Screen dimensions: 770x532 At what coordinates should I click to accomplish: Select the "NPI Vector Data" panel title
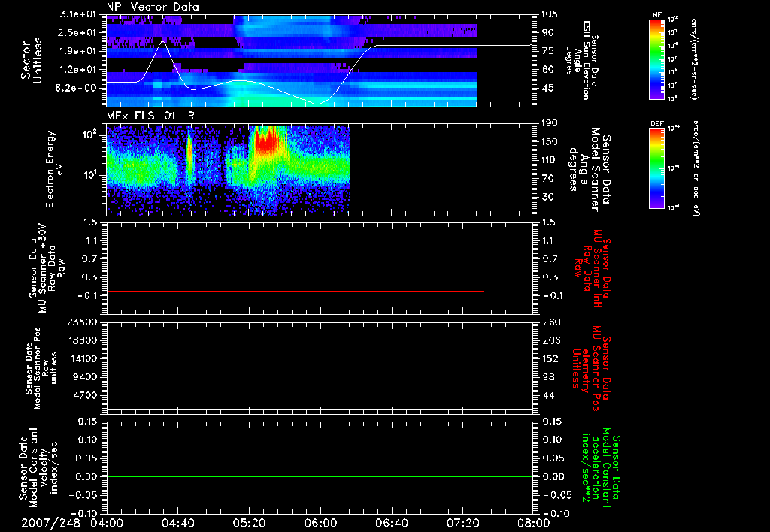pyautogui.click(x=153, y=7)
